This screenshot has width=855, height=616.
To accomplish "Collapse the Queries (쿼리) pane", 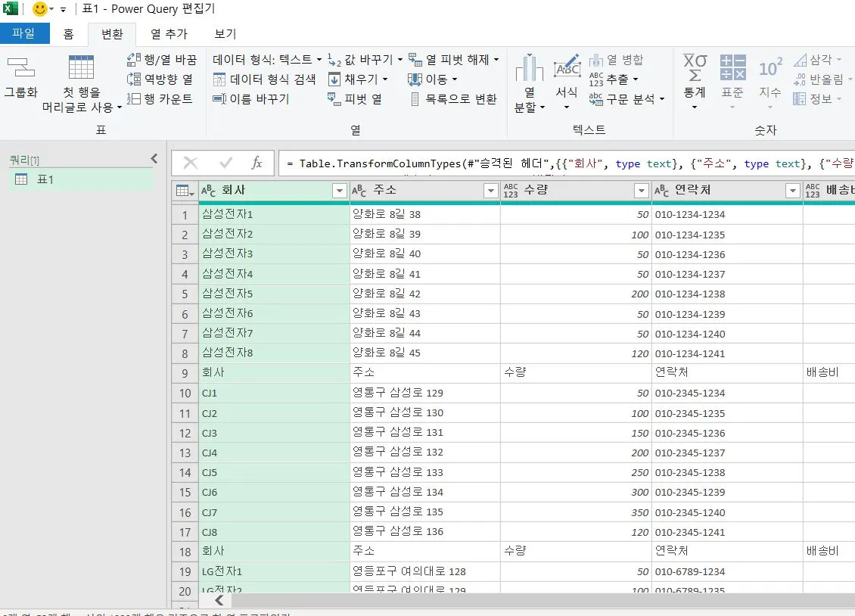I will [154, 159].
